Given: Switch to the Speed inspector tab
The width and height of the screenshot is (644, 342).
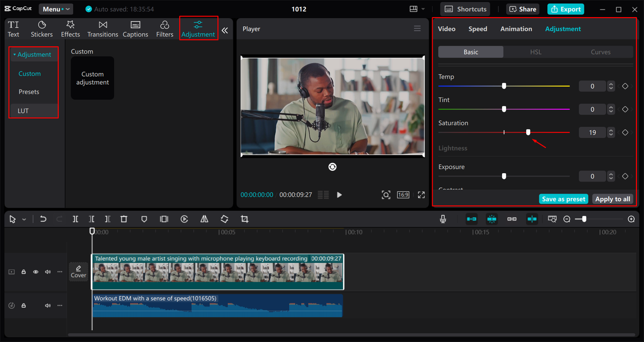Looking at the screenshot, I should pyautogui.click(x=477, y=29).
